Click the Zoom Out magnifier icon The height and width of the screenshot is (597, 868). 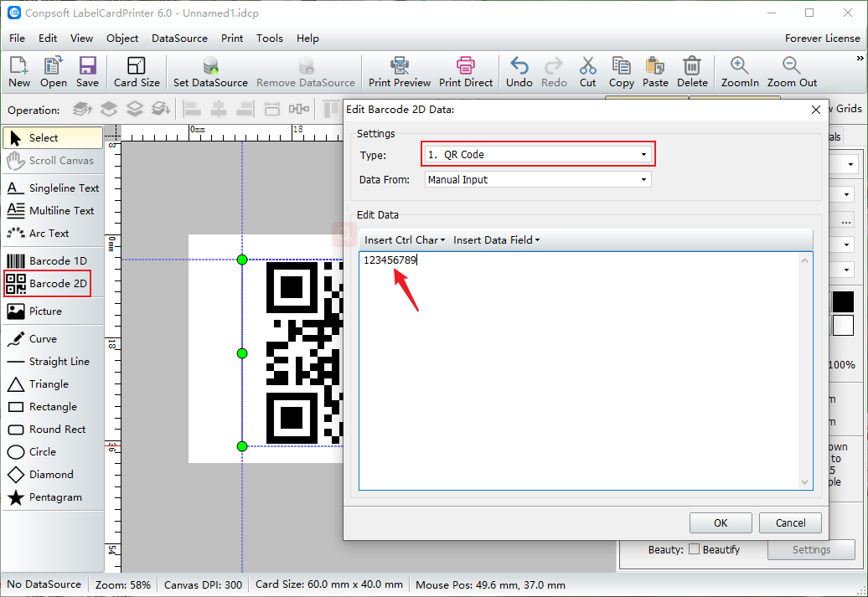[x=792, y=72]
